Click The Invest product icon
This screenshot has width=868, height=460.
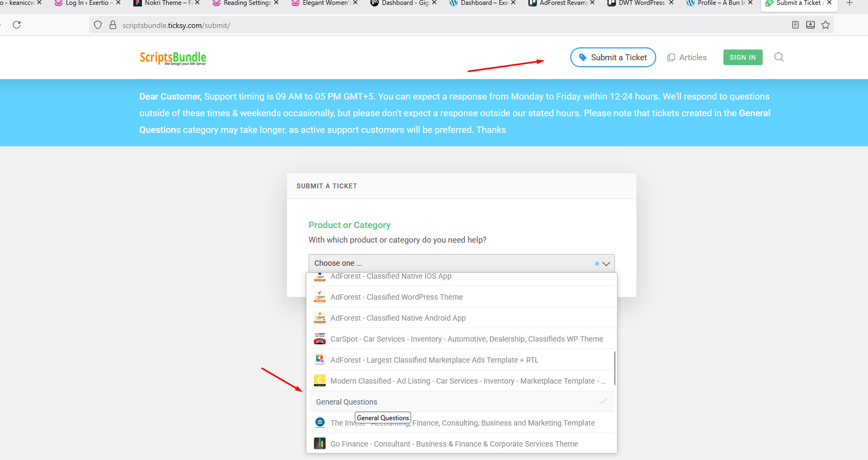(320, 422)
